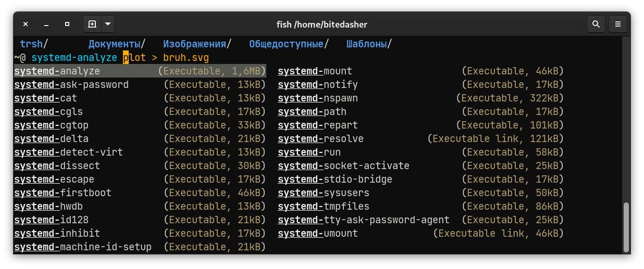Select systemd-cat completion
The width and height of the screenshot is (644, 269).
pos(140,98)
